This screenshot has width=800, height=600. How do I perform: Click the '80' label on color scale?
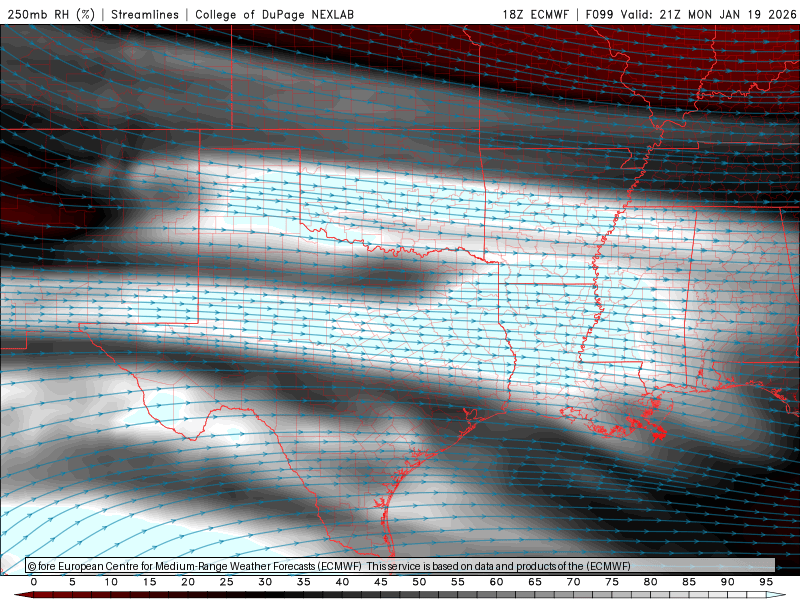(x=651, y=582)
